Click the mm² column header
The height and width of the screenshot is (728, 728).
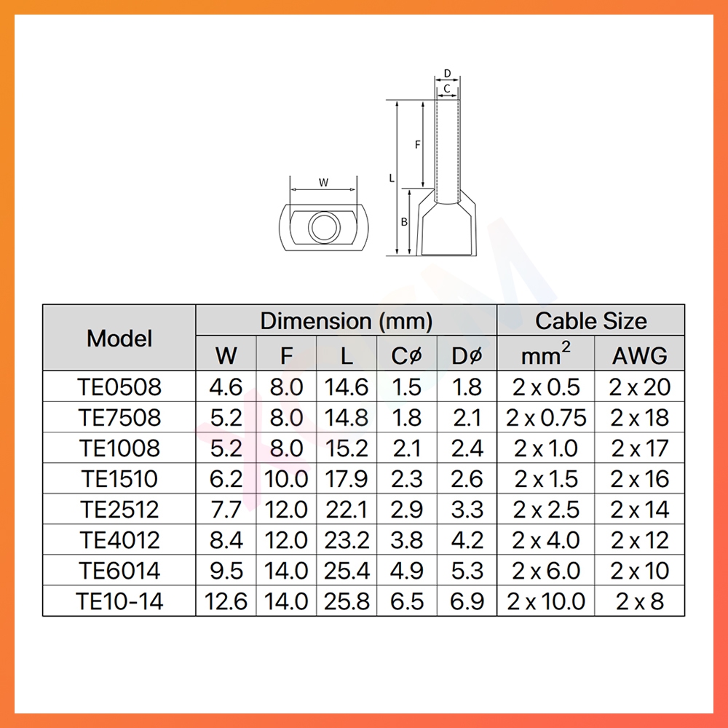(x=546, y=355)
